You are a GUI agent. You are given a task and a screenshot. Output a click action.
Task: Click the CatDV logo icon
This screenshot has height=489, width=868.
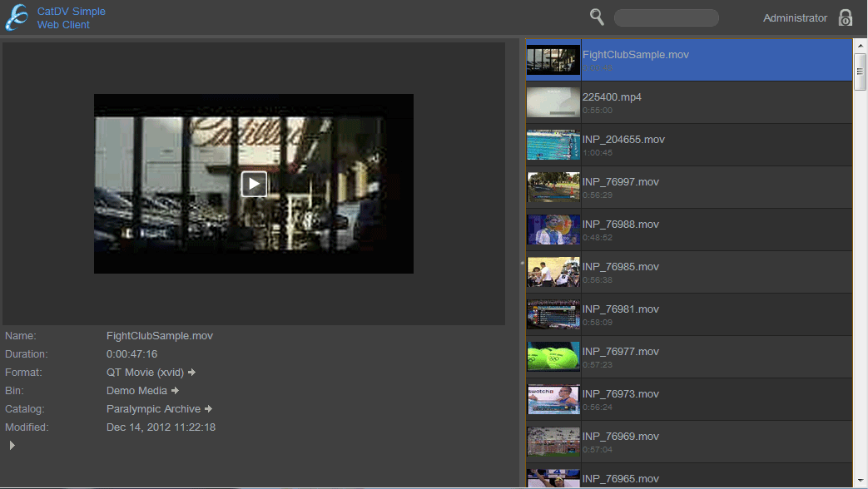click(17, 17)
